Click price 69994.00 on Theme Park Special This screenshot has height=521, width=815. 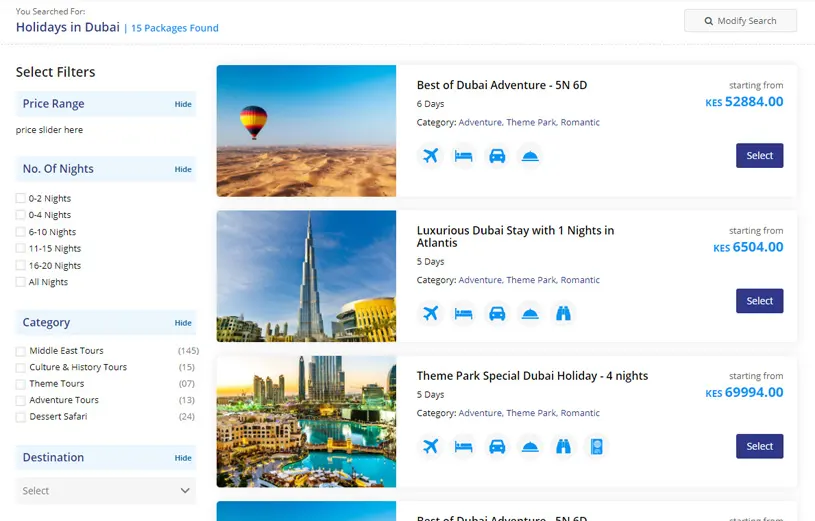[x=744, y=393]
